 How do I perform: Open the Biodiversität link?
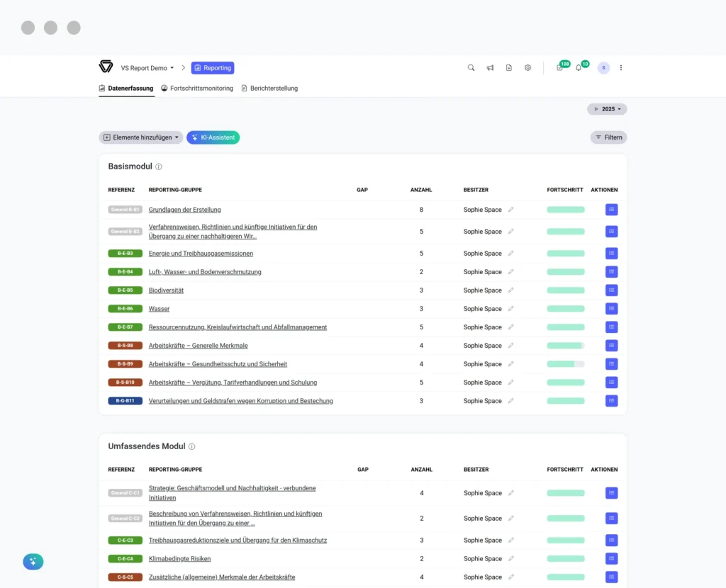click(x=166, y=290)
